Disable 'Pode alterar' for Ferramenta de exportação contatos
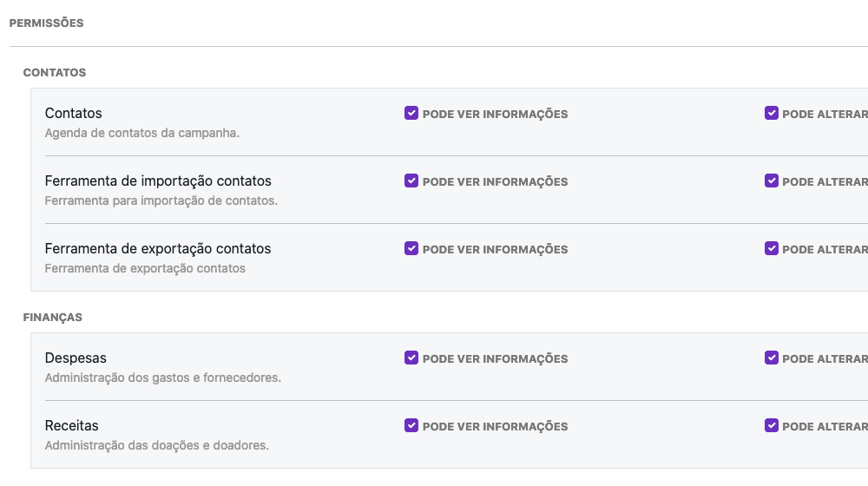 coord(772,248)
